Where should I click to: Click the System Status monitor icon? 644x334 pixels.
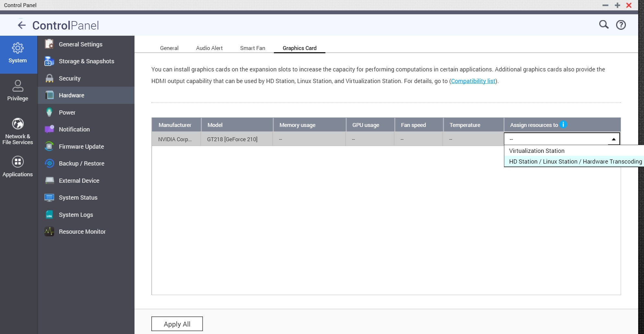pos(49,197)
